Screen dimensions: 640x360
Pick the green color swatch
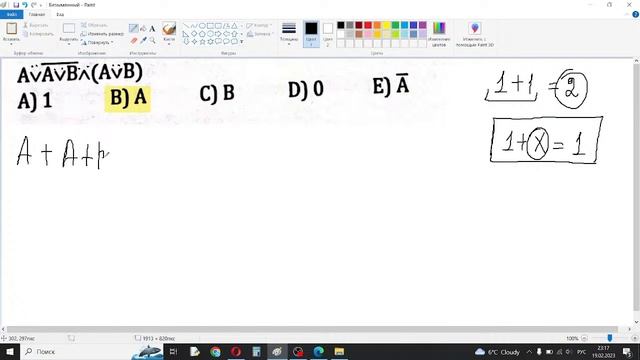tap(395, 25)
